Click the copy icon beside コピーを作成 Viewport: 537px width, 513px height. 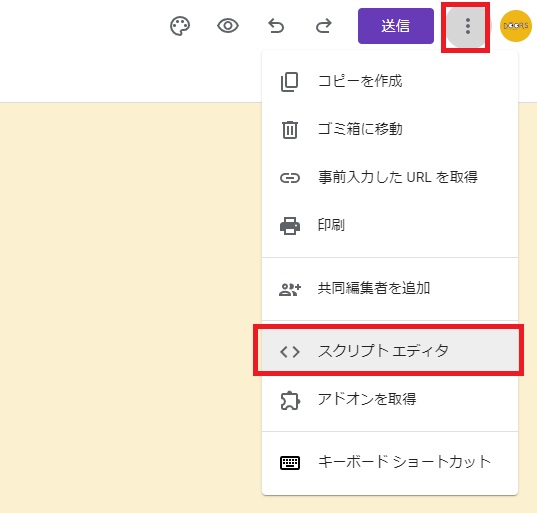(290, 82)
